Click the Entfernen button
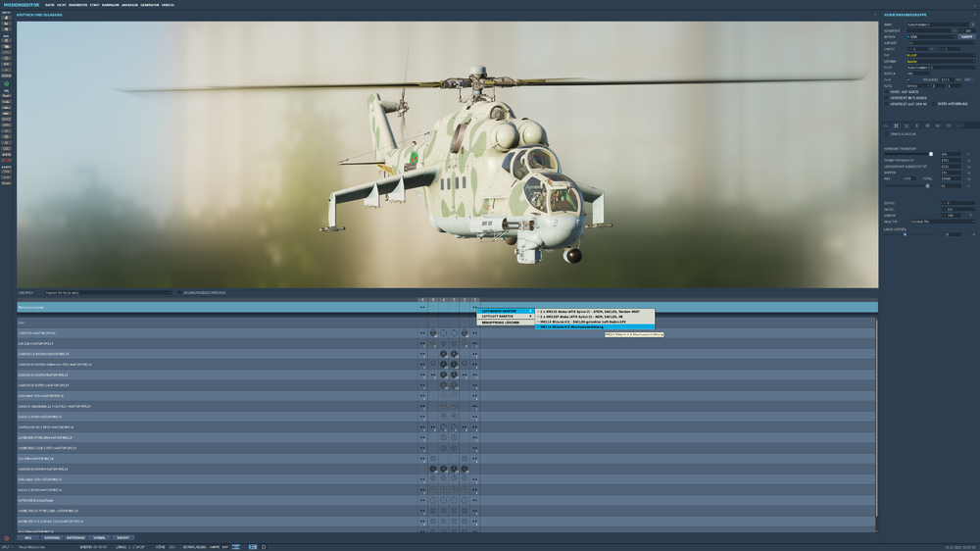This screenshot has width=980, height=551. tap(75, 538)
